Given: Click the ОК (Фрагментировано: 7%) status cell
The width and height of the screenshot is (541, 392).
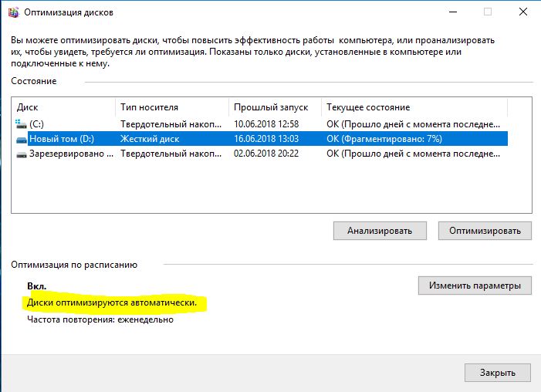Looking at the screenshot, I should [x=384, y=139].
